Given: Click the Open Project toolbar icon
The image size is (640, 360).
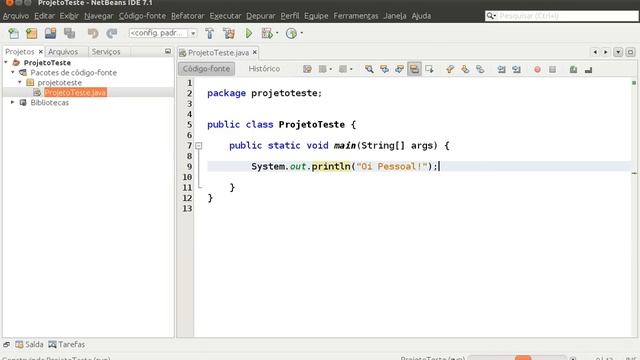Looking at the screenshot, I should 50,33.
